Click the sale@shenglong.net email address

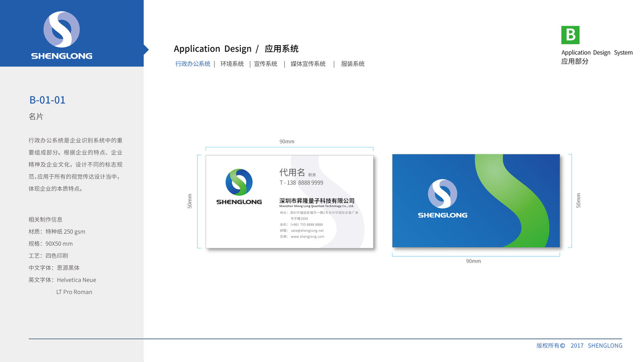307,231
